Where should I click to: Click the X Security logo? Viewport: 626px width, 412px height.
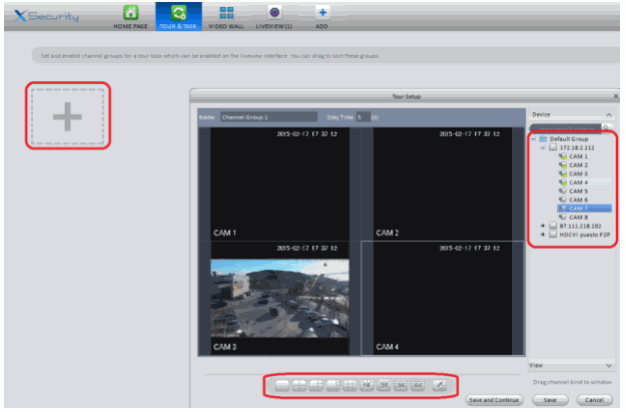pyautogui.click(x=46, y=16)
